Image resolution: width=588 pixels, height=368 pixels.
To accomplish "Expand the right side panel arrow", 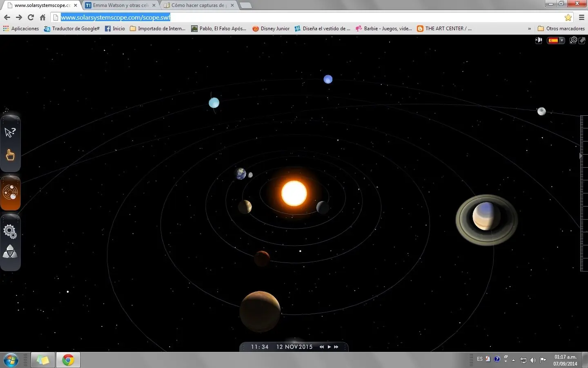I will click(x=581, y=156).
